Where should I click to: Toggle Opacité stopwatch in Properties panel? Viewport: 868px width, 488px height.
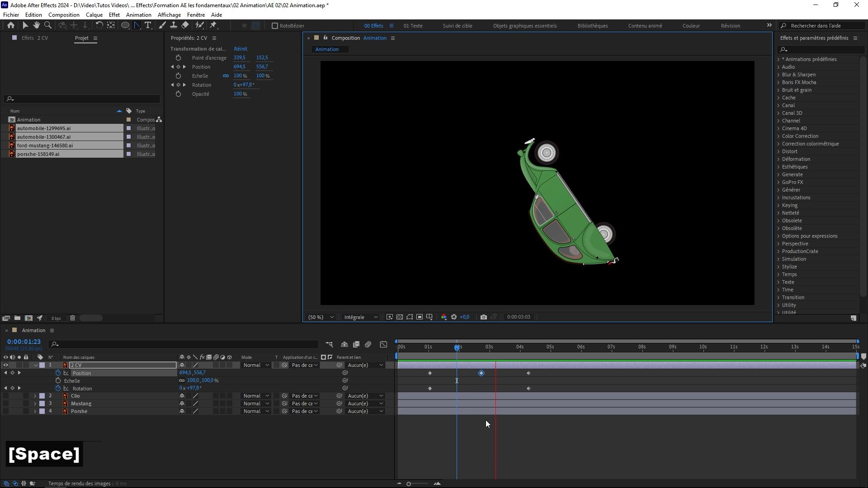(x=178, y=94)
